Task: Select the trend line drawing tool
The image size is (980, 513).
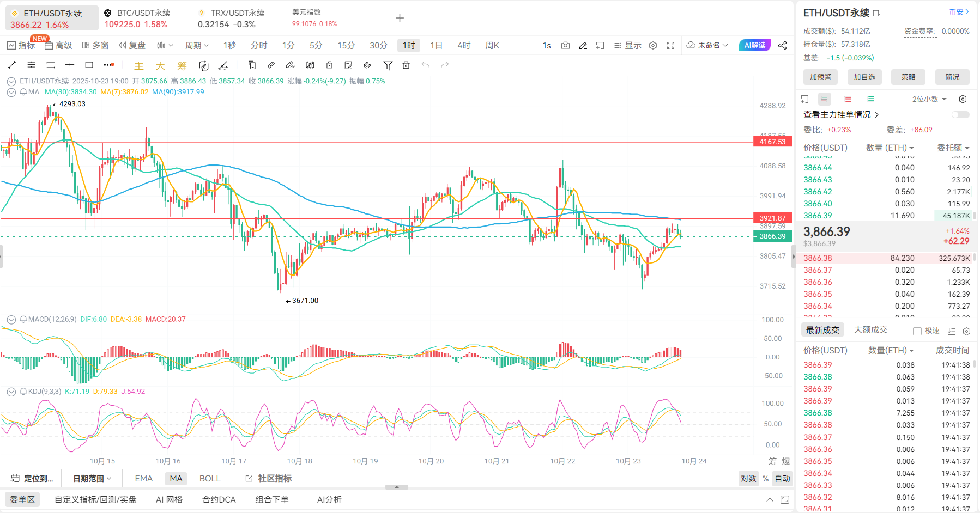Action: pyautogui.click(x=12, y=65)
